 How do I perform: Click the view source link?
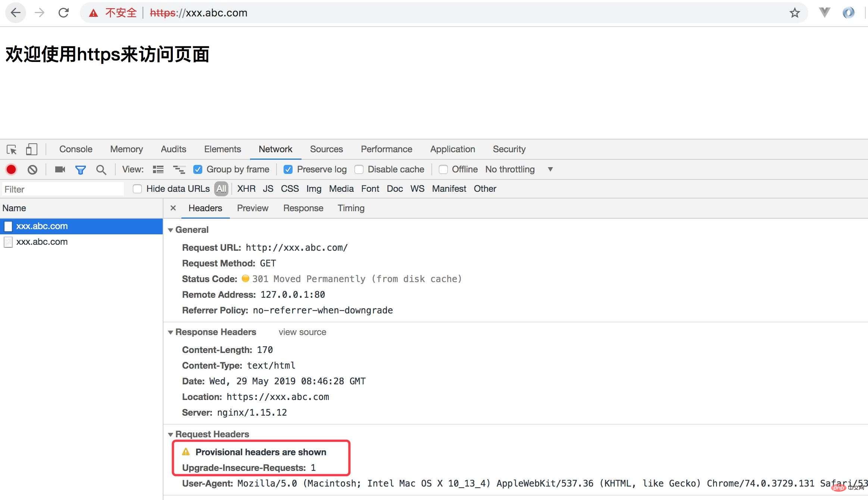[302, 332]
